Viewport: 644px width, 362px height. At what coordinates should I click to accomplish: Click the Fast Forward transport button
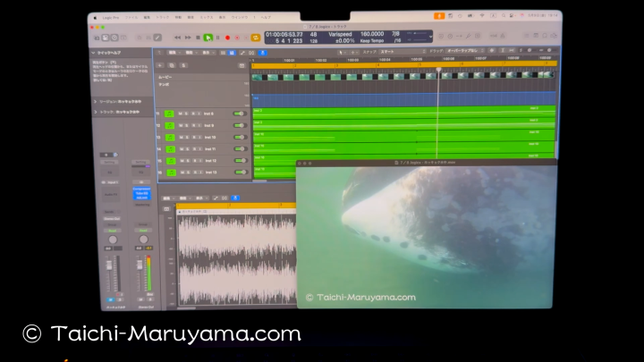pyautogui.click(x=188, y=38)
